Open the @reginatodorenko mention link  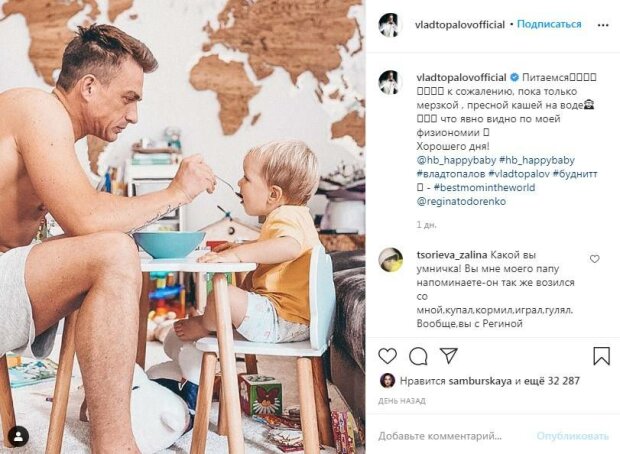461,201
